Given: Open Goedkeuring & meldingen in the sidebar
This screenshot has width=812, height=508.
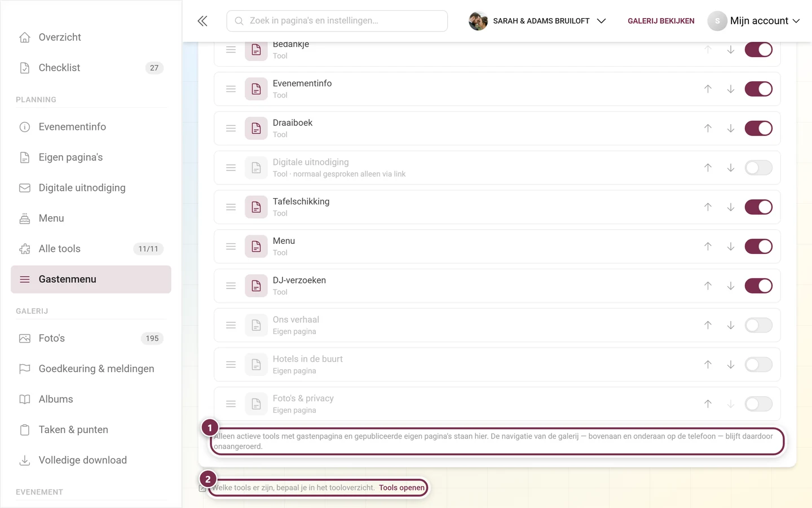Looking at the screenshot, I should [91, 369].
